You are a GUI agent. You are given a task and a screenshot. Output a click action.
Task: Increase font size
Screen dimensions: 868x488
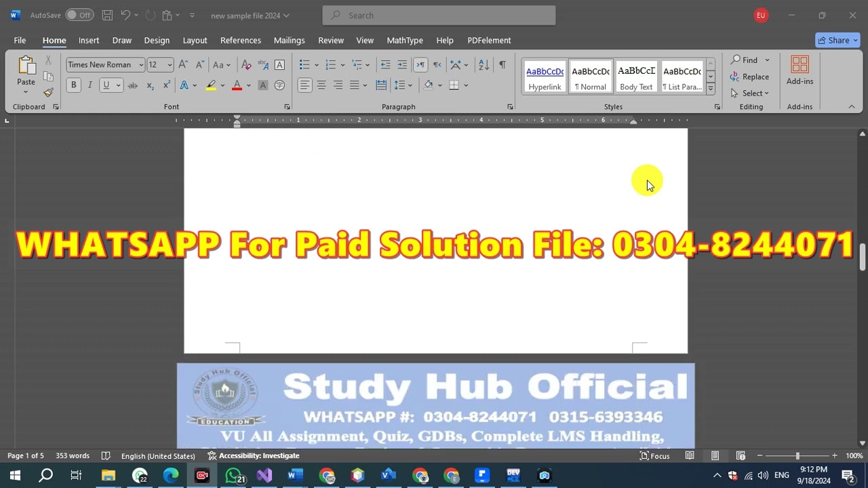[x=183, y=64]
